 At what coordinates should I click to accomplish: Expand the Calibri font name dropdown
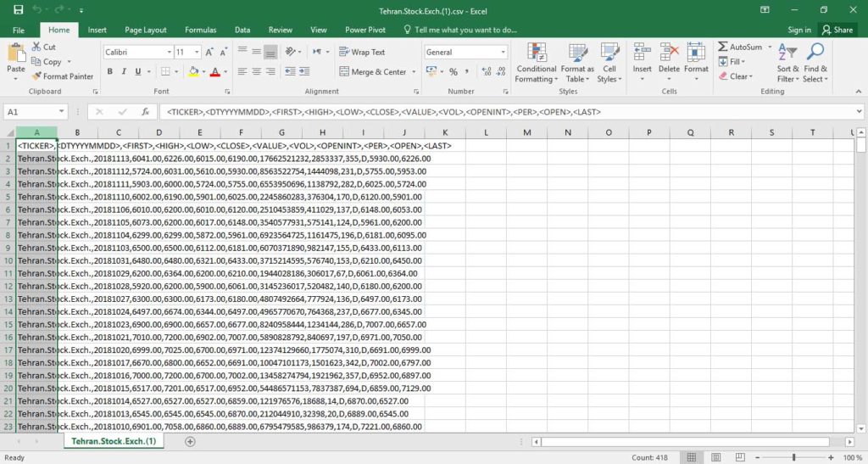tap(167, 52)
